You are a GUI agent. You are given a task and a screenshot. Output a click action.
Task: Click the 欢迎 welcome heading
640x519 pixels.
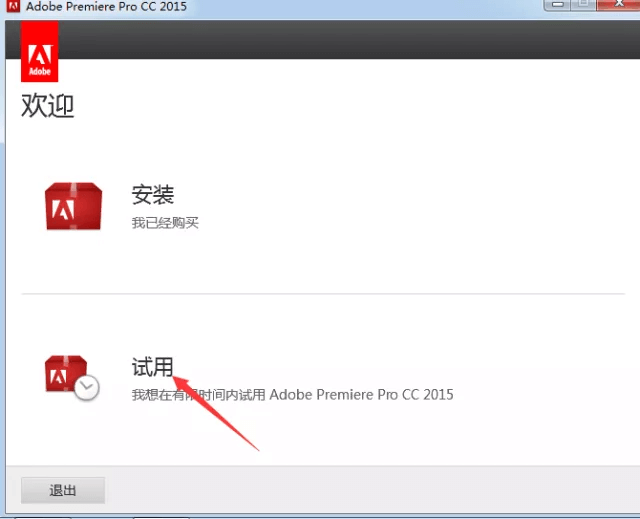(47, 106)
